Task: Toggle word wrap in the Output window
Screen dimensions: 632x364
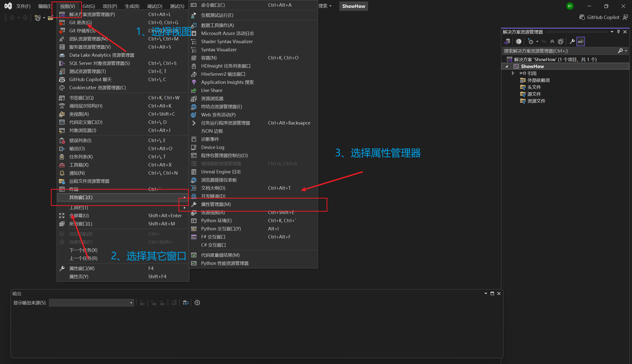Action: (x=185, y=303)
